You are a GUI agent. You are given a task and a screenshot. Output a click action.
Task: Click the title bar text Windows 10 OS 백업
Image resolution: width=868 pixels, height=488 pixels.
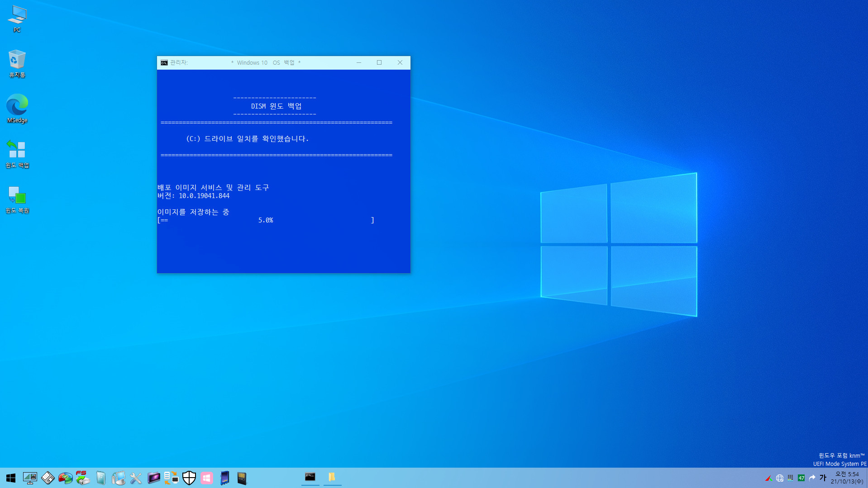click(266, 63)
